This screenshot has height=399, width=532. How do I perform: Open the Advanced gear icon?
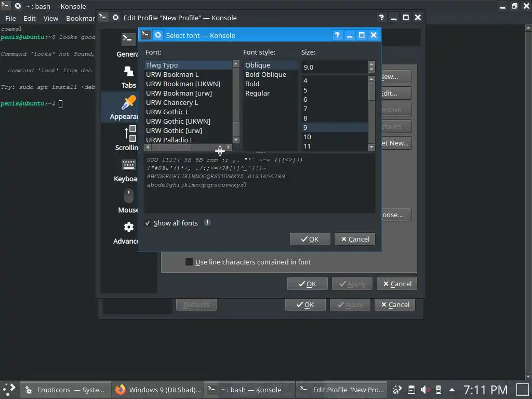129,227
